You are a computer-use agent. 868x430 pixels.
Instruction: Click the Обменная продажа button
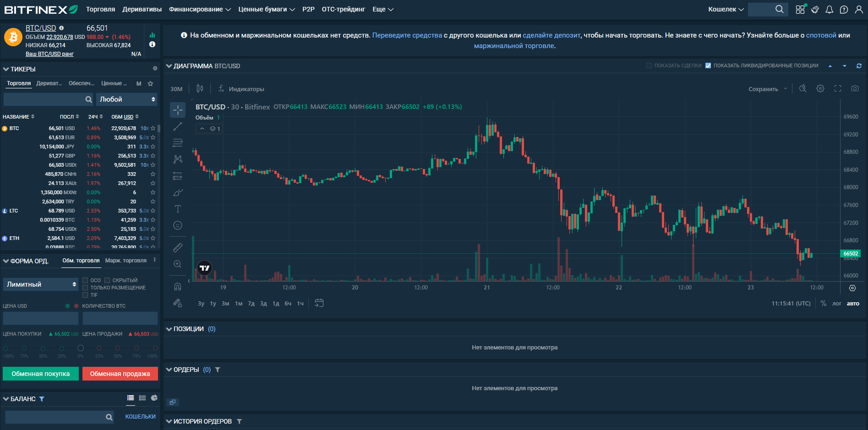pos(120,374)
